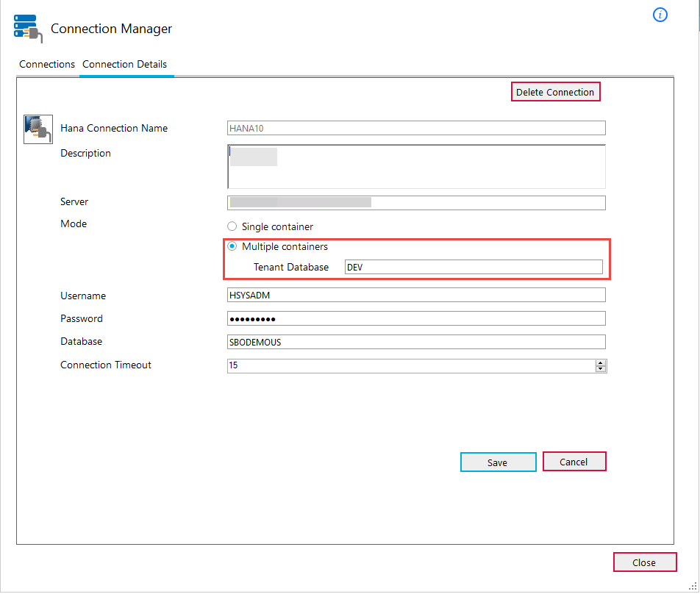Click the info icon at top right

tap(660, 15)
